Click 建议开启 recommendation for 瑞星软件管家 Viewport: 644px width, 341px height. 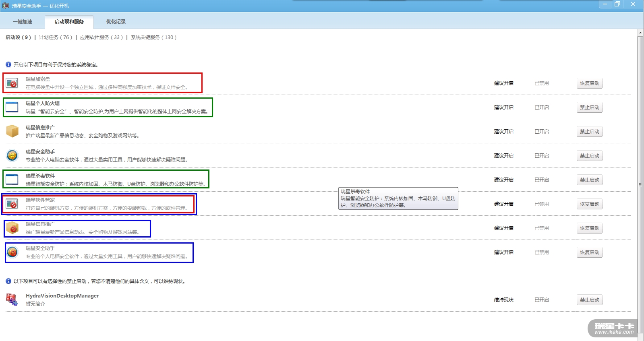click(504, 204)
